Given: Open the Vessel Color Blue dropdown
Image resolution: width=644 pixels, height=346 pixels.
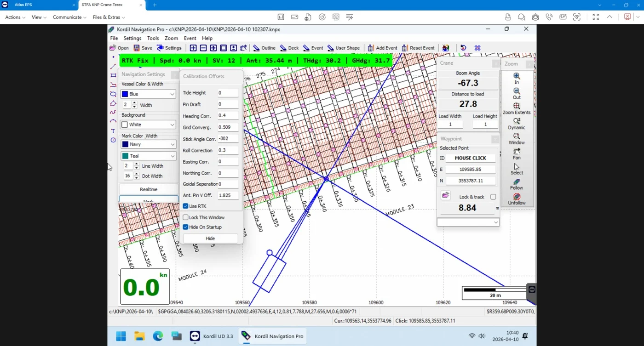Looking at the screenshot, I should pos(148,94).
